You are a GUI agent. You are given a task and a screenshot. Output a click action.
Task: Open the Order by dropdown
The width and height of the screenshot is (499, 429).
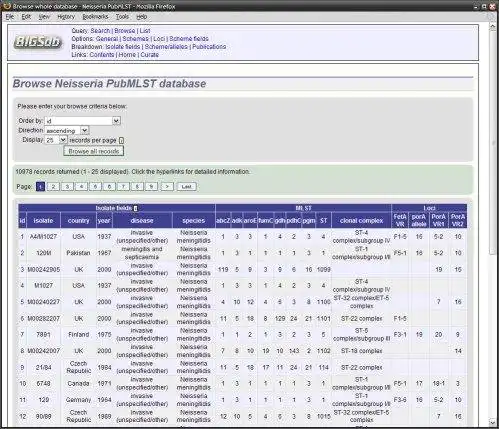[83, 121]
